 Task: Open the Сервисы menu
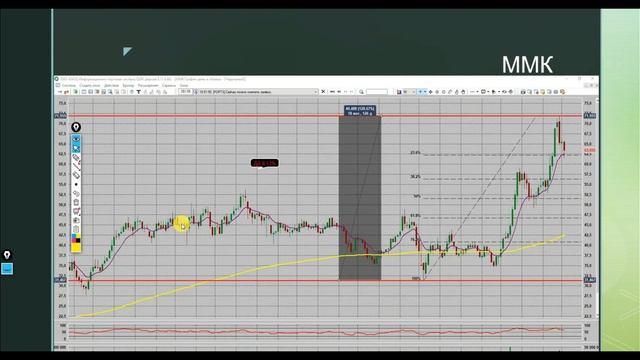pyautogui.click(x=169, y=86)
